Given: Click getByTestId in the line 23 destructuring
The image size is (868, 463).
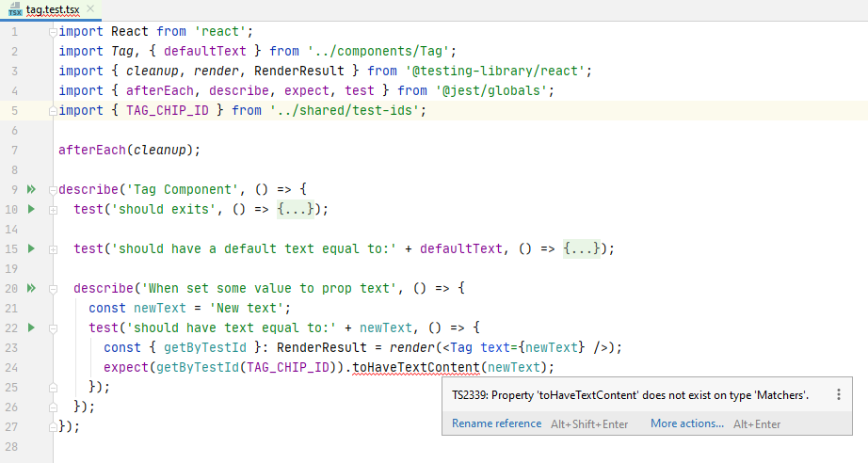Looking at the screenshot, I should 205,348.
